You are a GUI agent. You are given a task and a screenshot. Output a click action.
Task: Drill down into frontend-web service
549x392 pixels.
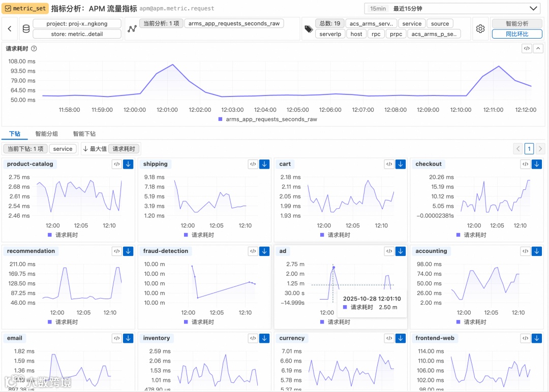[537, 338]
